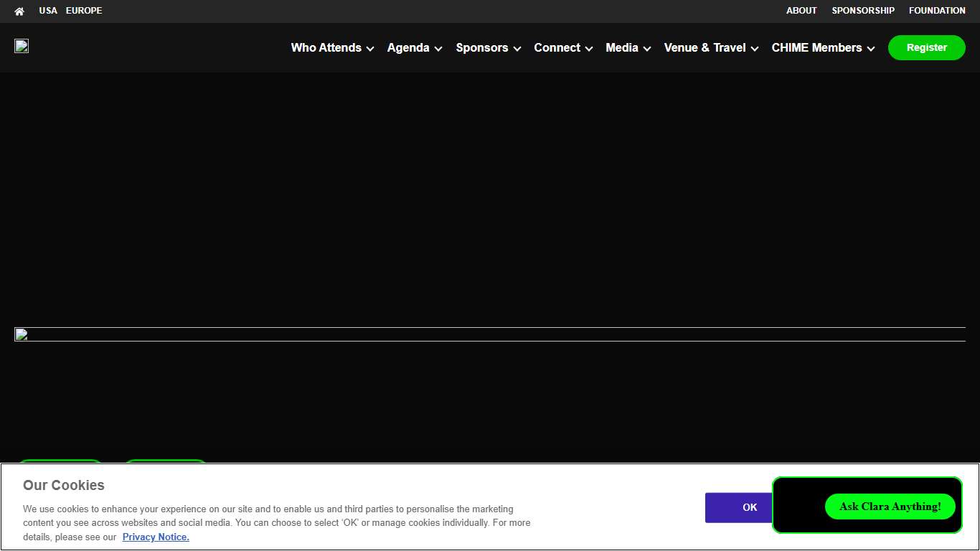Open the SPONSORSHIP link
This screenshot has width=980, height=551.
[x=863, y=11]
